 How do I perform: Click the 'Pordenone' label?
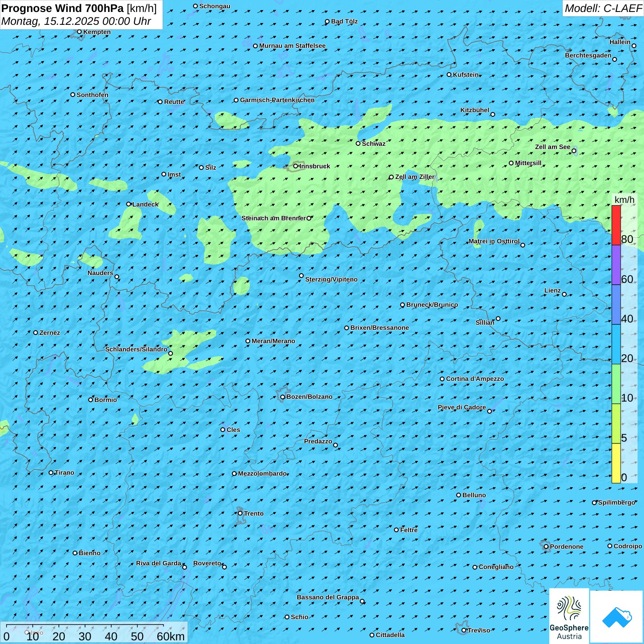[567, 546]
